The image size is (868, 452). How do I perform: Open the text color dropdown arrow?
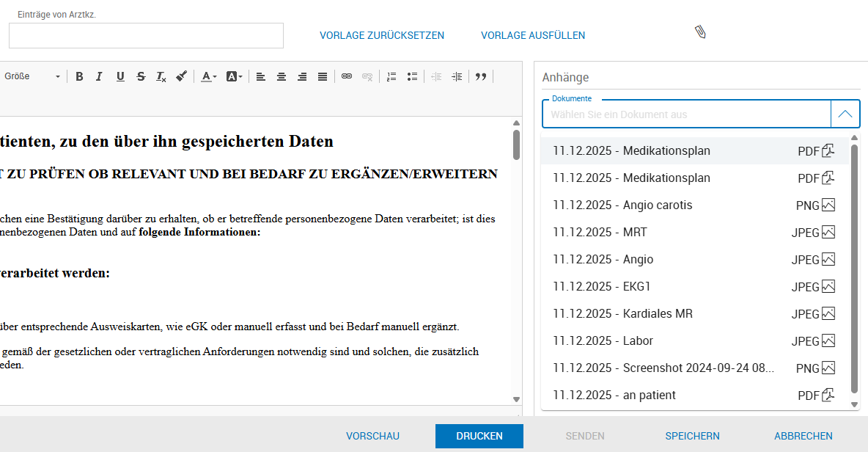click(214, 76)
